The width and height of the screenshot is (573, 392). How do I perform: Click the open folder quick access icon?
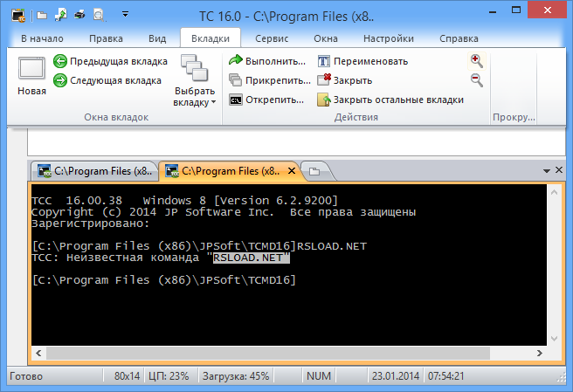click(42, 16)
